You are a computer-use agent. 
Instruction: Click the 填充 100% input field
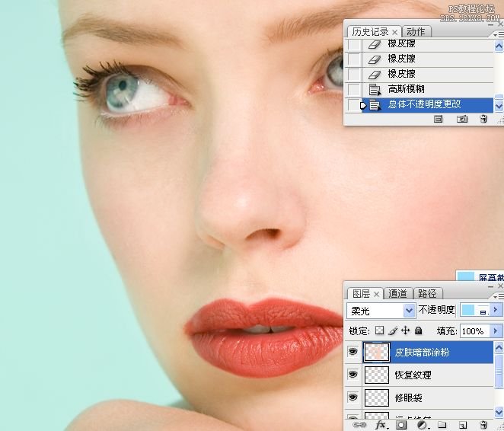[x=475, y=330]
